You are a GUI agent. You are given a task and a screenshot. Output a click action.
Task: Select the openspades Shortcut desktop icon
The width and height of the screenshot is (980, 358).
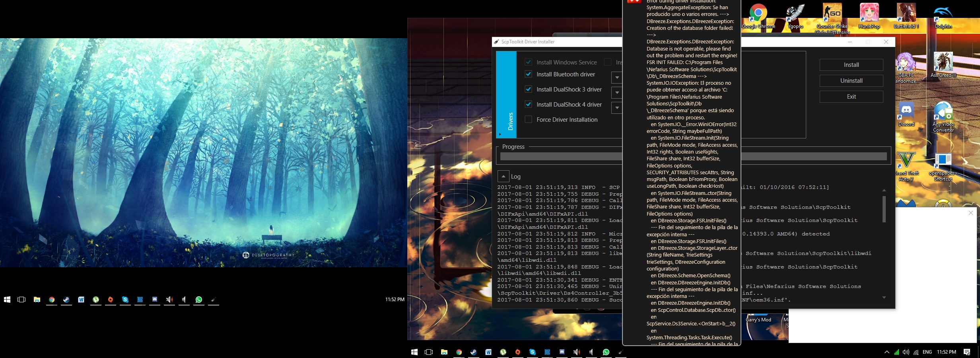pyautogui.click(x=943, y=166)
